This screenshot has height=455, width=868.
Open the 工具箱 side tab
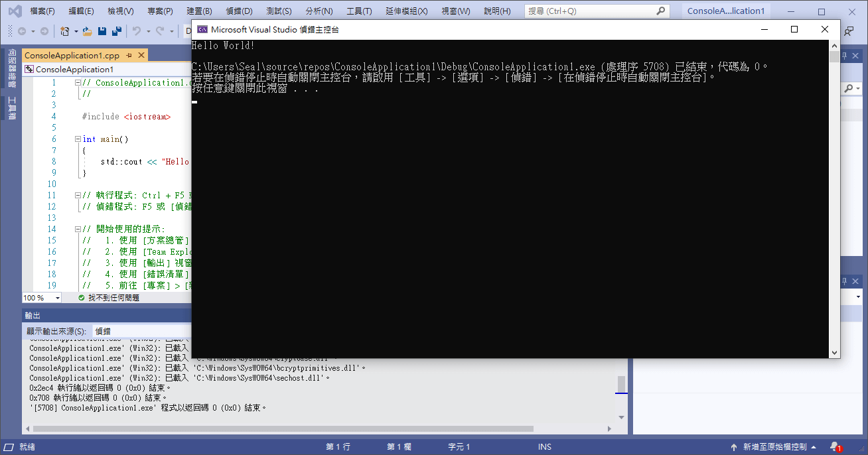coord(12,108)
